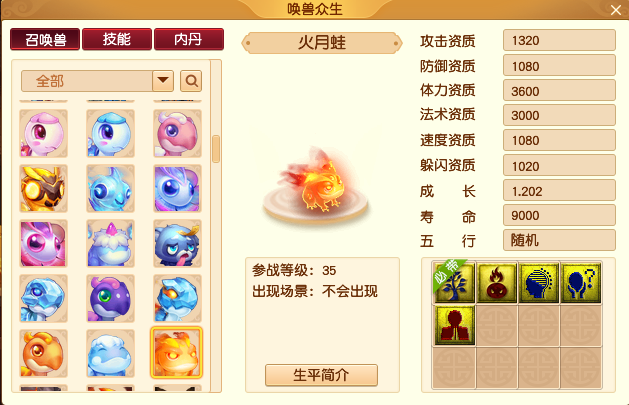Open the 生平简介 biography button

pos(321,375)
